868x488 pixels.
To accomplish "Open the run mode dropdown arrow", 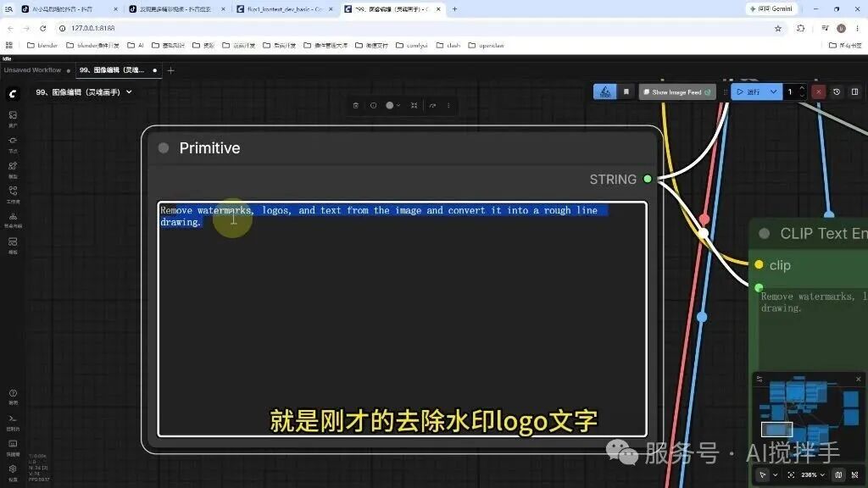I will pos(773,91).
